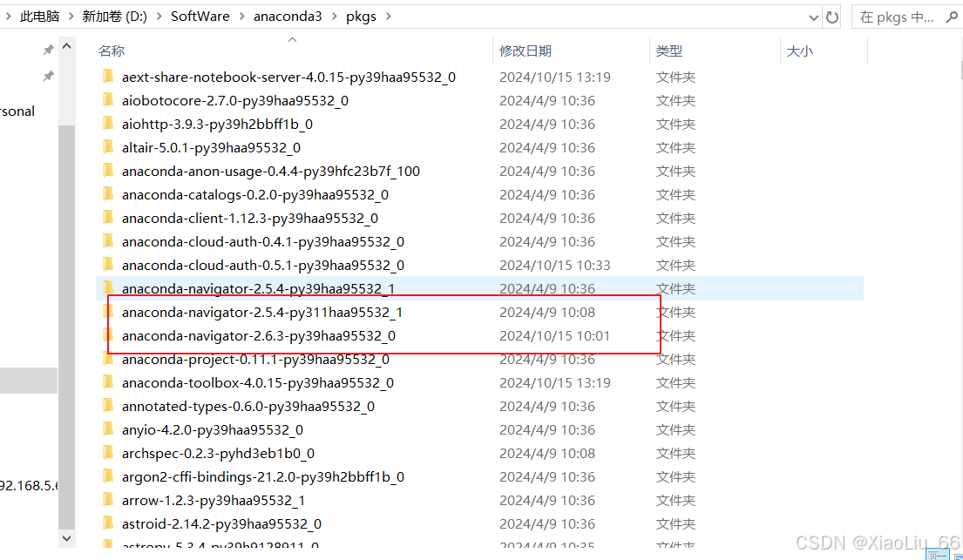Select astroid-2.14.2-py39haa95532_0 name

221,524
